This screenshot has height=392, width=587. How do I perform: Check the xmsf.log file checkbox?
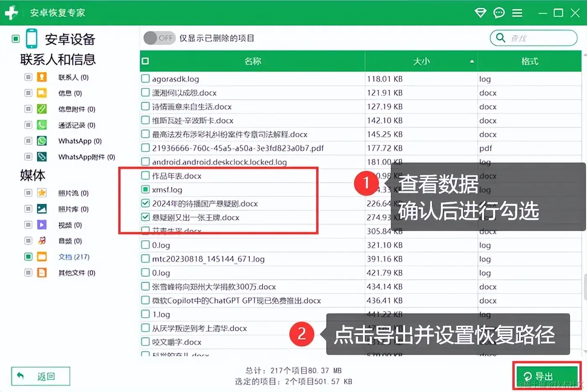[x=145, y=189]
